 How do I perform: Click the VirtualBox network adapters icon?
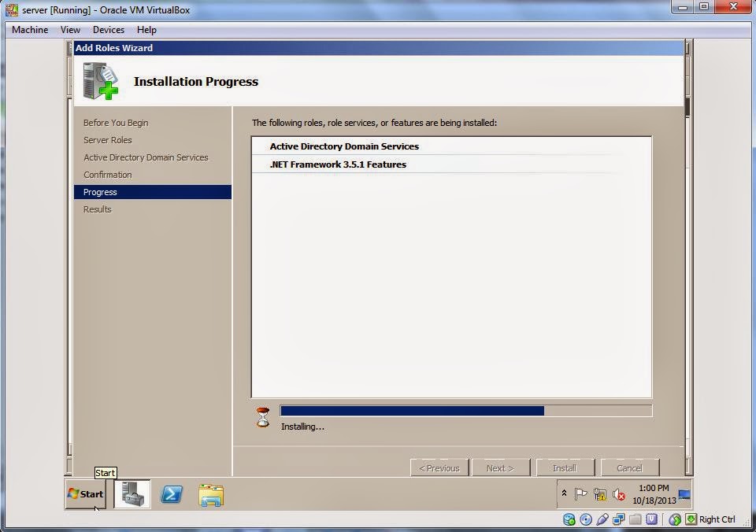(x=619, y=519)
